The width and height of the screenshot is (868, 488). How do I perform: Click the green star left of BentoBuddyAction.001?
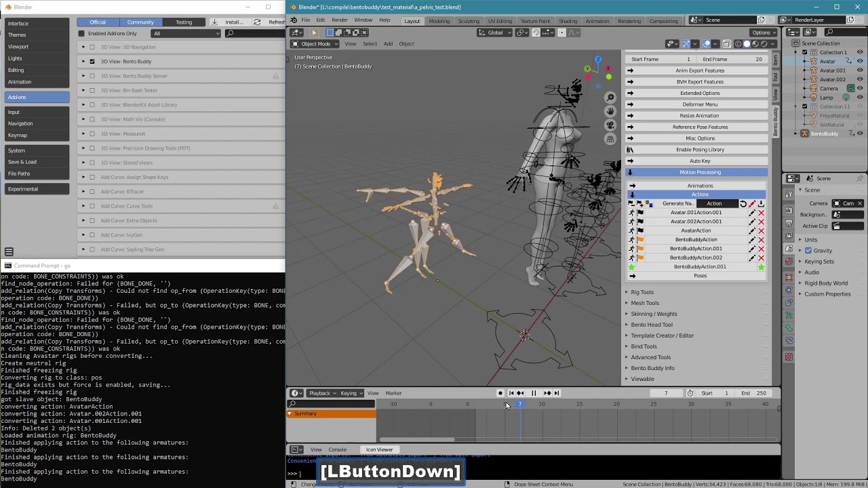pos(632,267)
